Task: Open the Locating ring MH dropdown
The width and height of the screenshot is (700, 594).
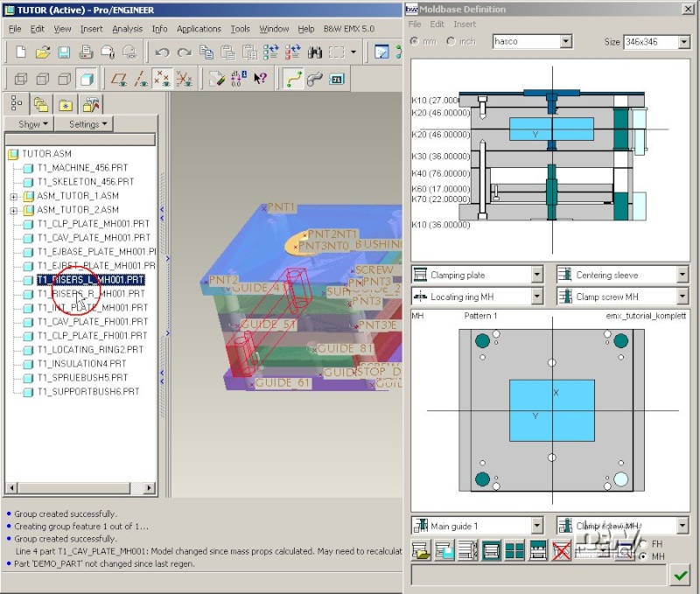Action: pyautogui.click(x=537, y=297)
